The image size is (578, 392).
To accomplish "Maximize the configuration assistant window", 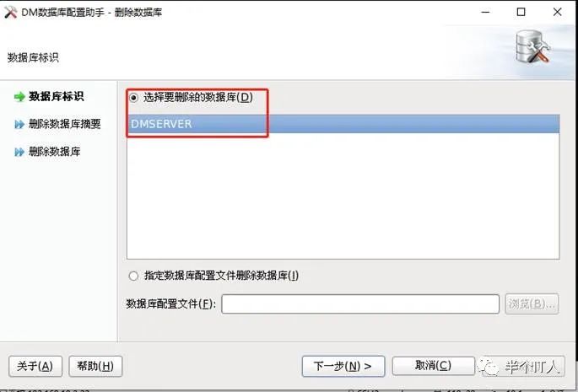I will click(x=521, y=12).
